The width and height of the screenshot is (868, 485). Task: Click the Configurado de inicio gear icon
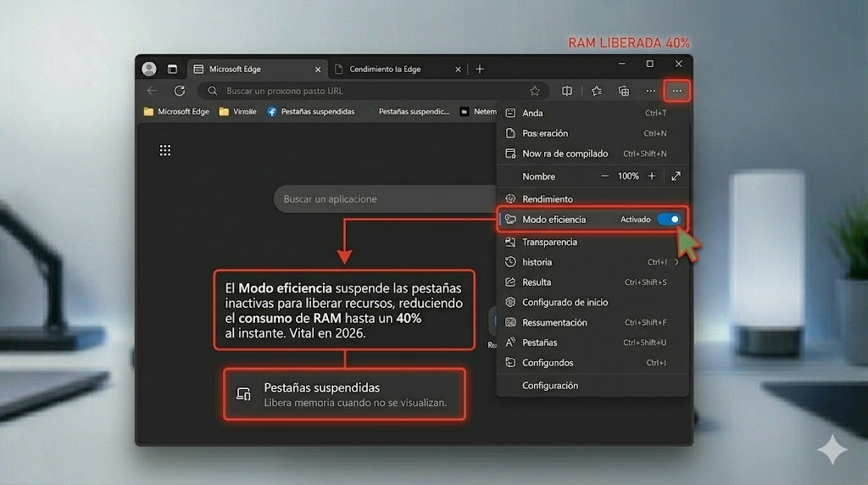tap(510, 303)
